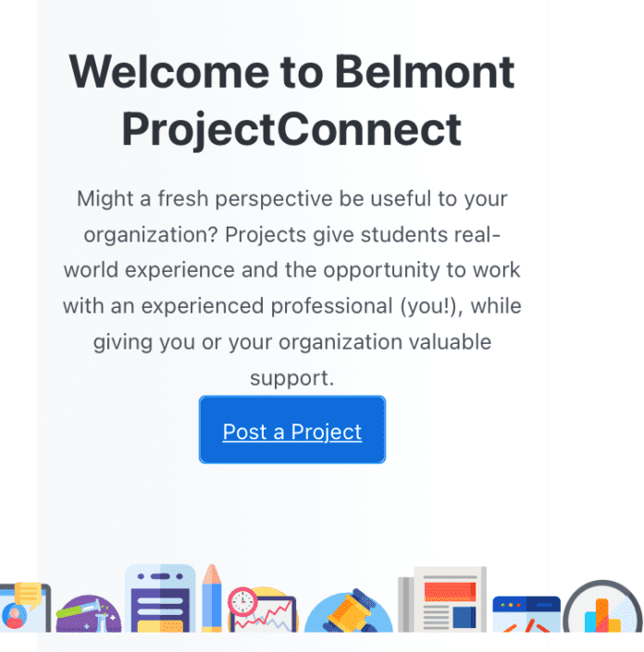Screen dimensions: 644x652
Task: Click the browser window code icon
Action: (x=526, y=614)
